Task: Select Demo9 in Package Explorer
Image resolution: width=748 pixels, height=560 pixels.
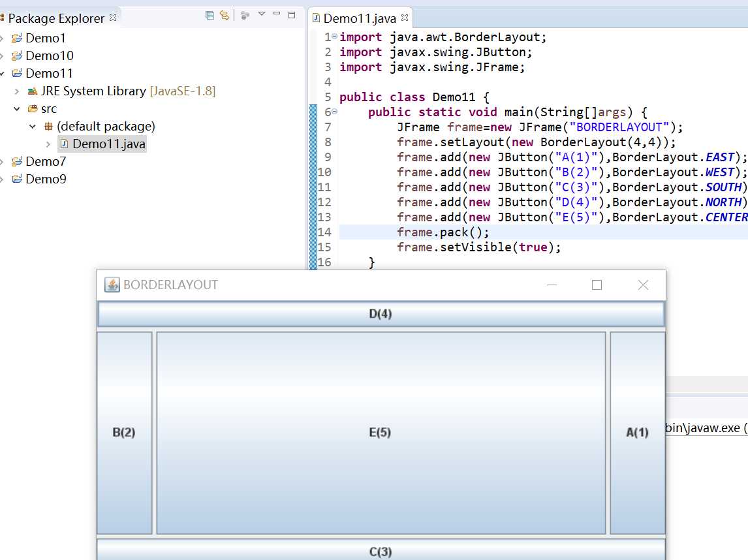Action: tap(46, 179)
